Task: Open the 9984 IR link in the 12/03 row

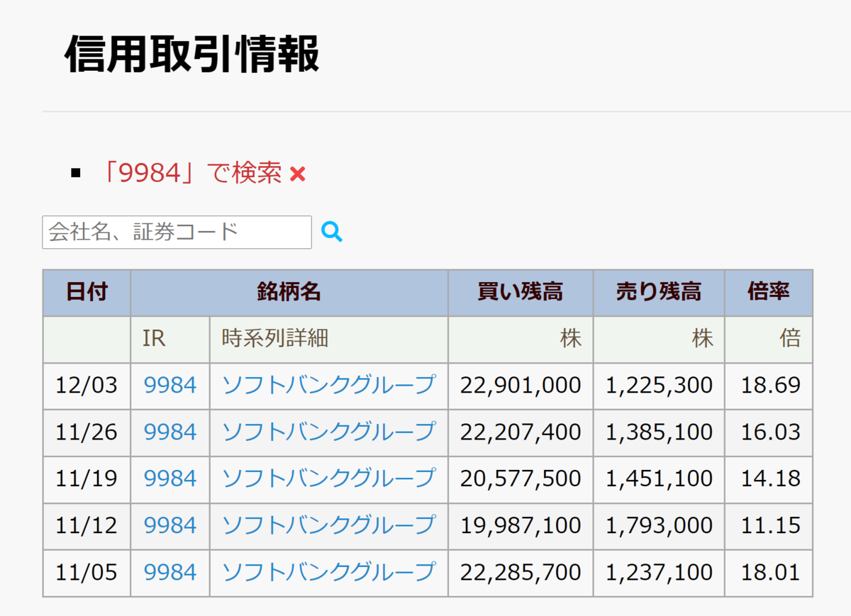Action: pos(170,385)
